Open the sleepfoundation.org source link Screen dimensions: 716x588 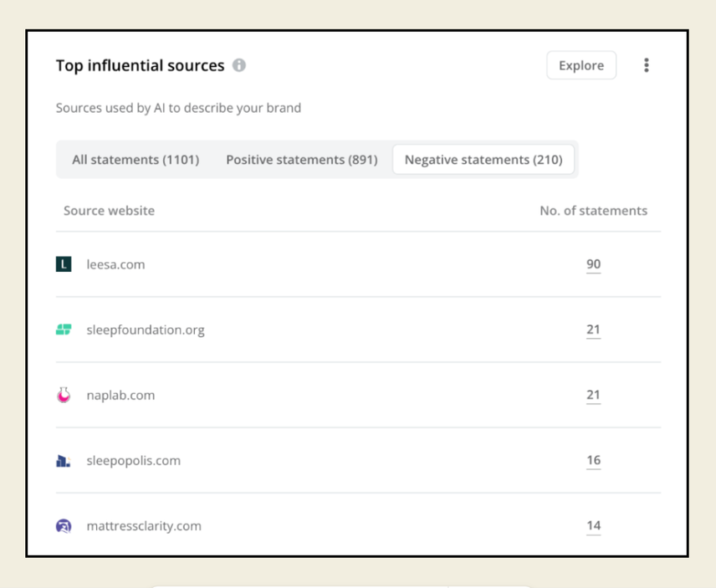[x=146, y=330]
